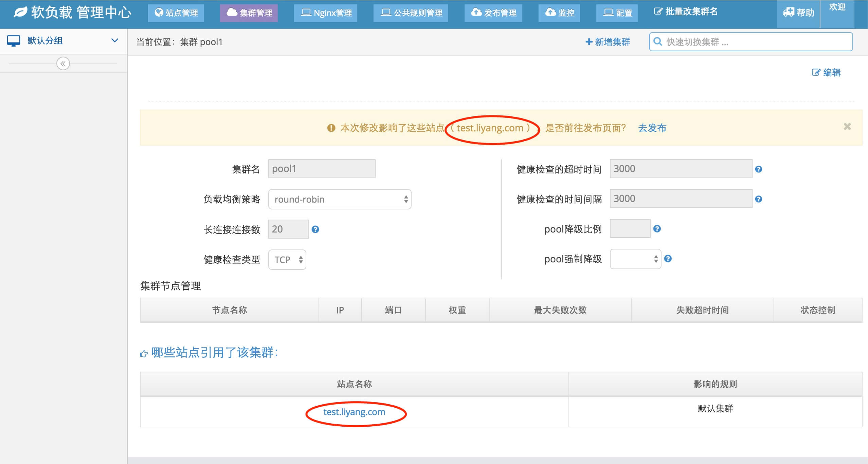The height and width of the screenshot is (464, 868).
Task: Click 权重 column header
Action: click(x=457, y=310)
